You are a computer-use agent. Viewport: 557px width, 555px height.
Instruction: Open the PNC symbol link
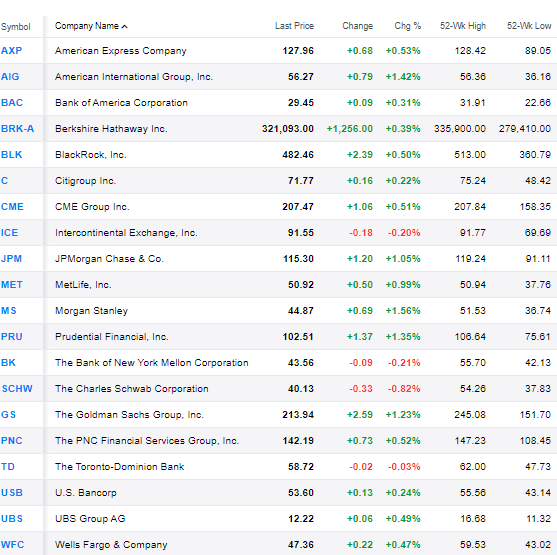tap(12, 441)
